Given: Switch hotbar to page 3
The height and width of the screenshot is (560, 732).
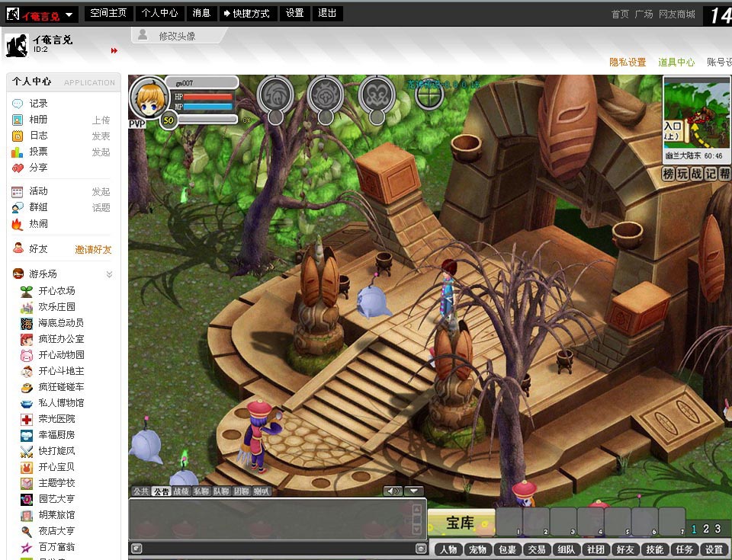Looking at the screenshot, I should pyautogui.click(x=718, y=529).
